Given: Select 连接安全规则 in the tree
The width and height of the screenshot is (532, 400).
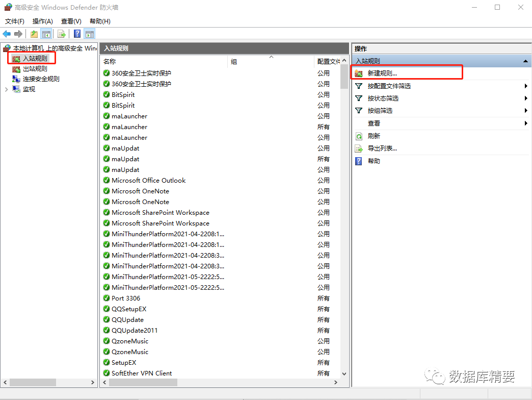Looking at the screenshot, I should pyautogui.click(x=41, y=79).
